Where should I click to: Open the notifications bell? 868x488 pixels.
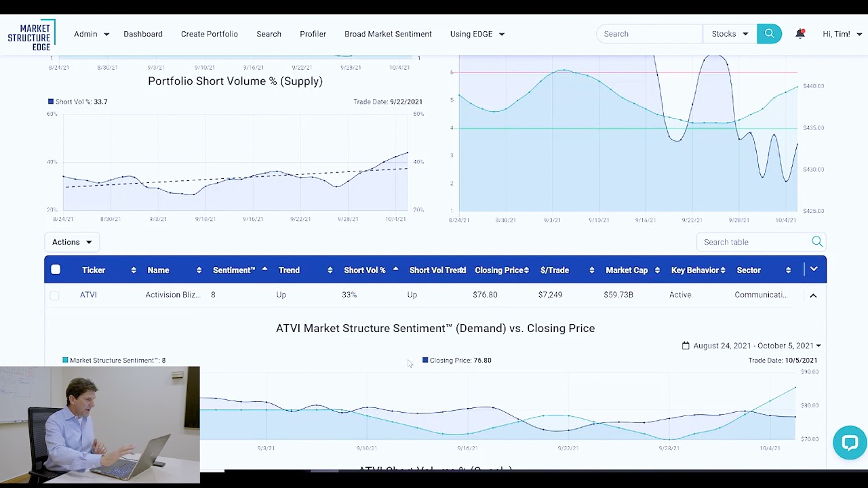[x=800, y=34]
